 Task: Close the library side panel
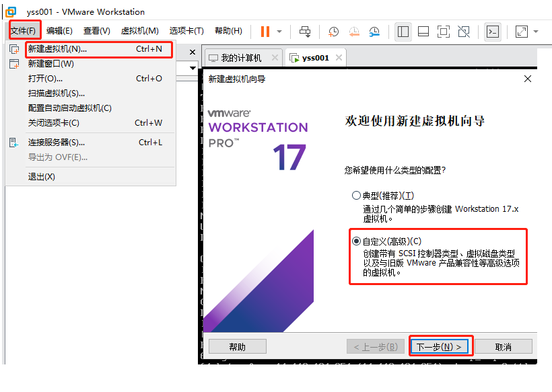193,52
